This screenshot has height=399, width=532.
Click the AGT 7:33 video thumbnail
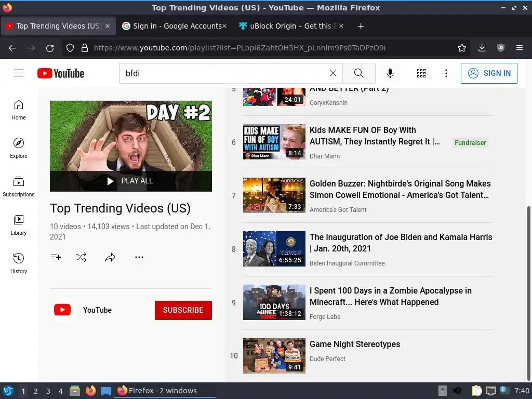click(x=274, y=195)
